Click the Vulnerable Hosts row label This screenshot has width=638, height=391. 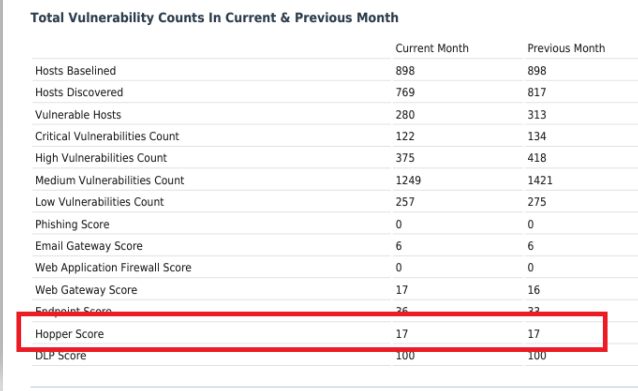click(78, 115)
